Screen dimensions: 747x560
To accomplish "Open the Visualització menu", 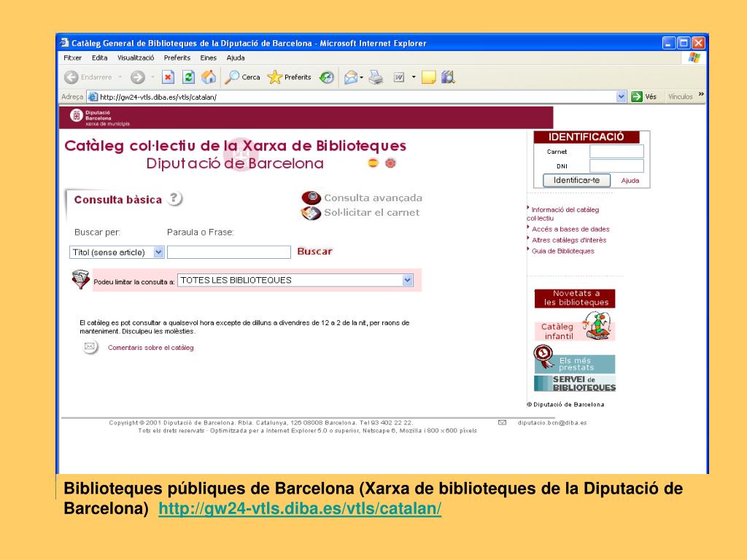I will 136,58.
